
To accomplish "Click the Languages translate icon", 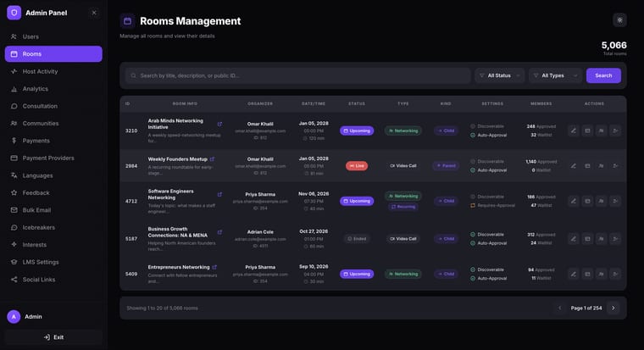I will pos(14,175).
